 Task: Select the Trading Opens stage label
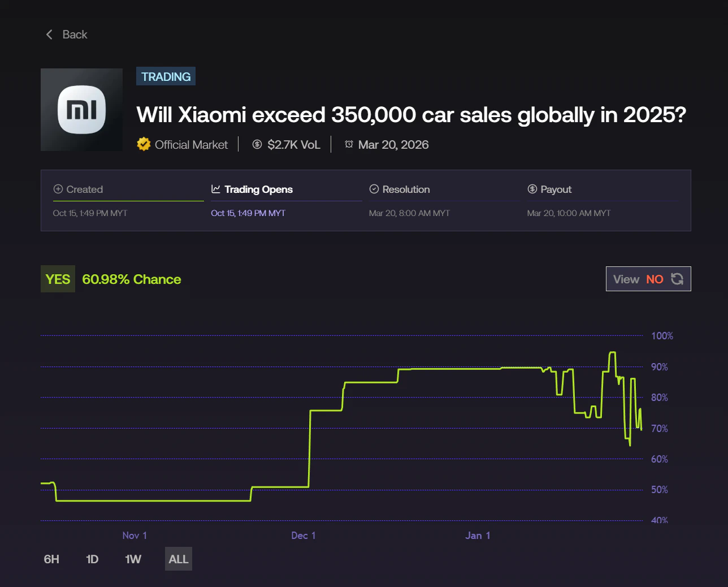coord(258,189)
